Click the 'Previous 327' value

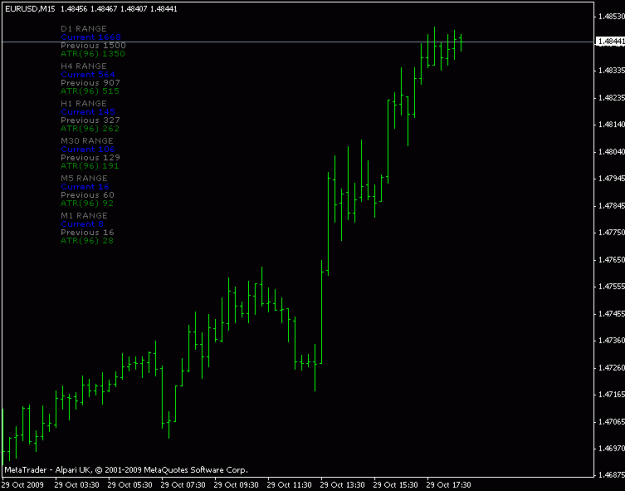click(x=90, y=120)
